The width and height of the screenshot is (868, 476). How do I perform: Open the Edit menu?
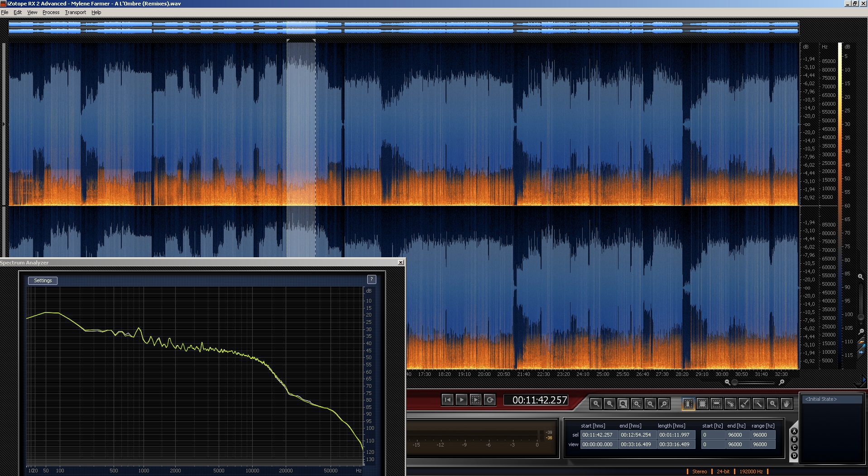tap(18, 12)
